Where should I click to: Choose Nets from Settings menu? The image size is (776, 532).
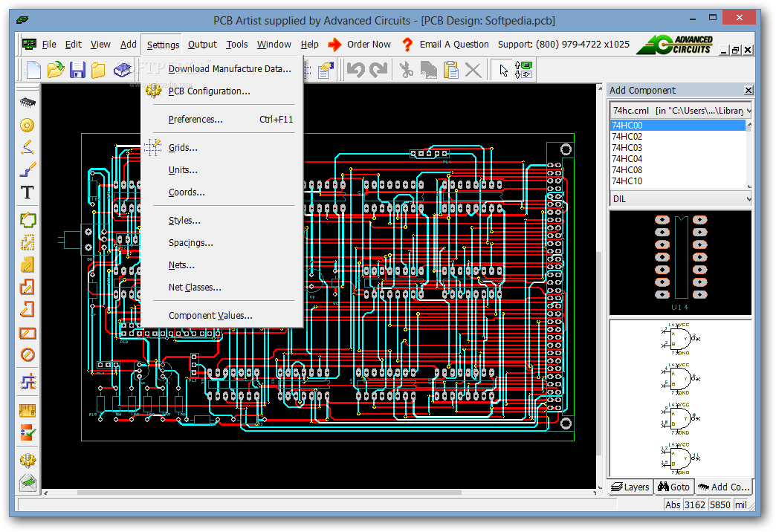click(222, 265)
